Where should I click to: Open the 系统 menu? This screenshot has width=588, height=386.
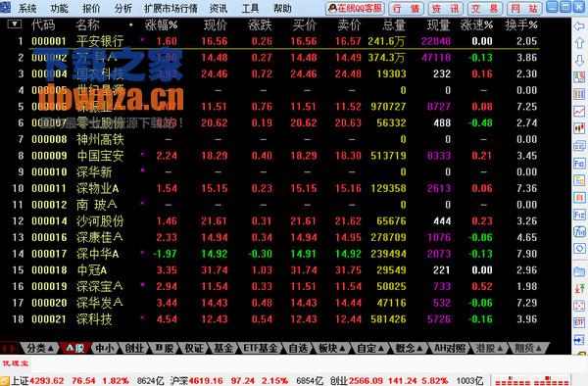27,8
